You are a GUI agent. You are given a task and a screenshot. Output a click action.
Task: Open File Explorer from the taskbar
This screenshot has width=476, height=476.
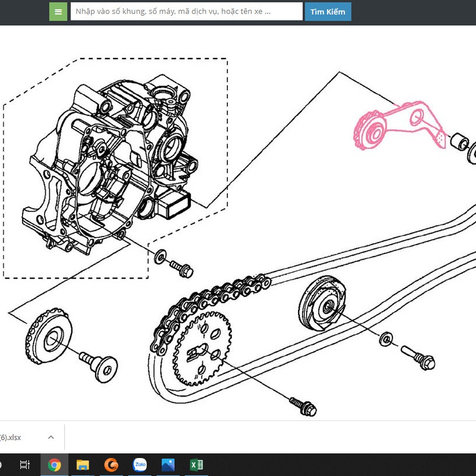(x=83, y=464)
